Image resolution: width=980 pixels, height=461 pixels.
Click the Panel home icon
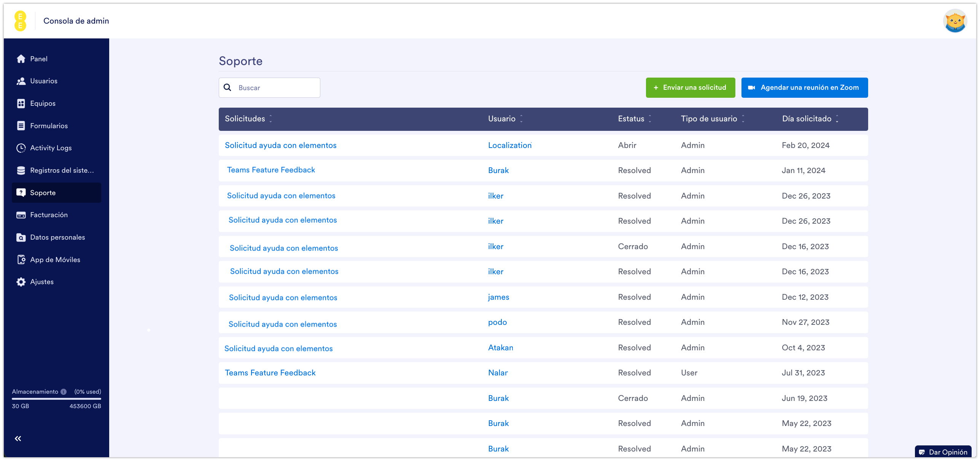[x=21, y=59]
